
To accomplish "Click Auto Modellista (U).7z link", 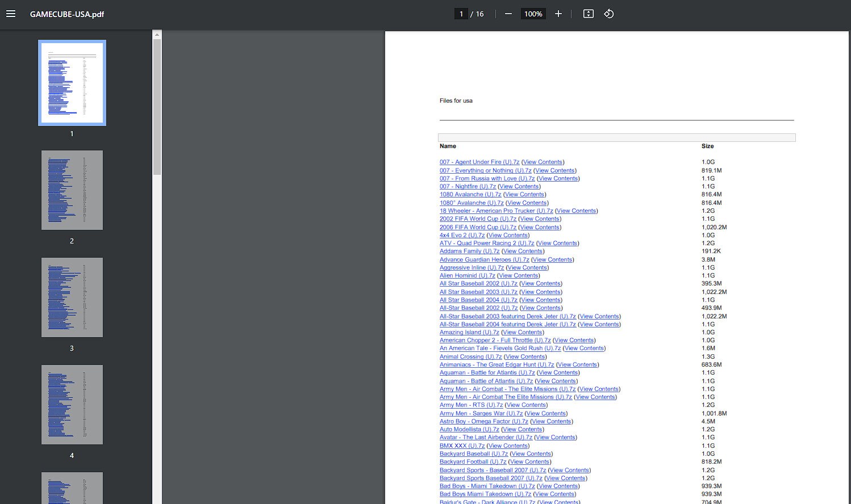I will [469, 429].
